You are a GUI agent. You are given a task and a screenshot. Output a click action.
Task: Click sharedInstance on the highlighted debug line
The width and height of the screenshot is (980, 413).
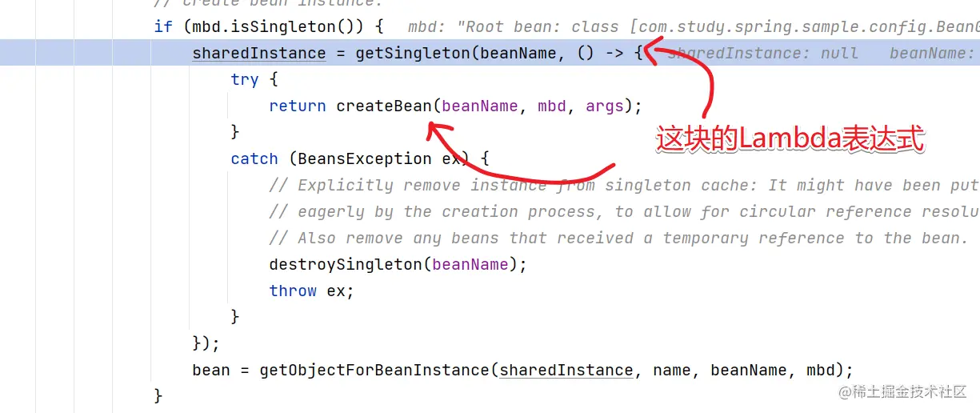pyautogui.click(x=259, y=53)
